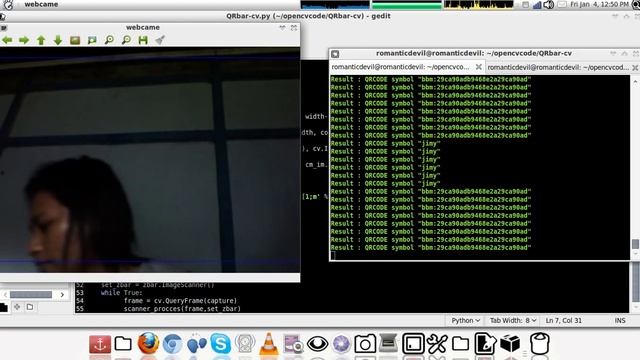The width and height of the screenshot is (640, 360).
Task: Save the webcam image with floppy icon
Action: pyautogui.click(x=143, y=40)
